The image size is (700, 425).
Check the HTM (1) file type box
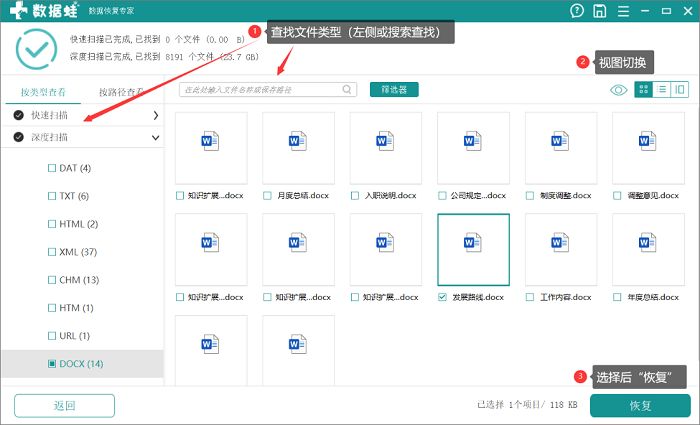pos(52,308)
